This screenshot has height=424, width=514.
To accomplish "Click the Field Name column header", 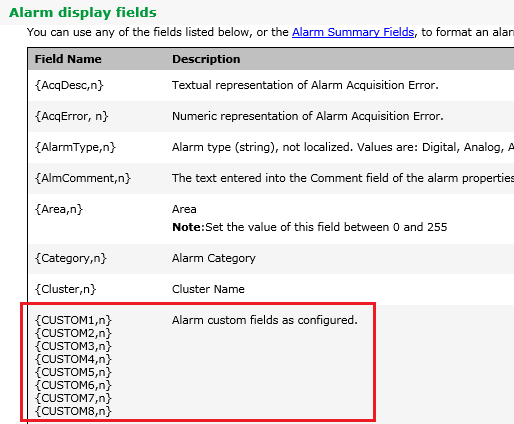I will 68,59.
